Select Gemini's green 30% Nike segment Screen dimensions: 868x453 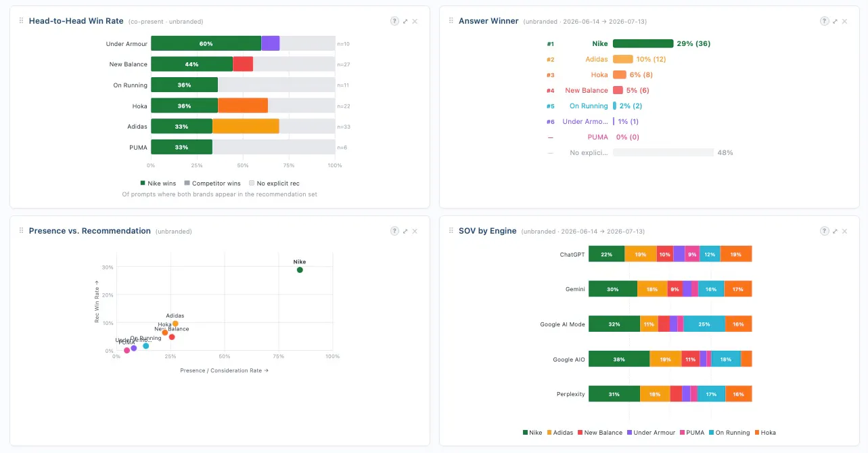pos(613,289)
